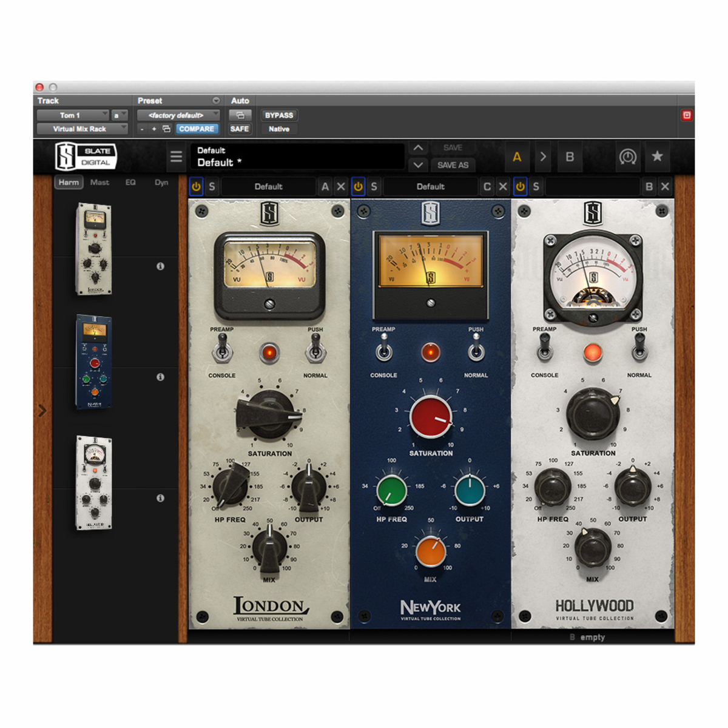Click the Native button
Screen dimensions: 728x728
279,129
